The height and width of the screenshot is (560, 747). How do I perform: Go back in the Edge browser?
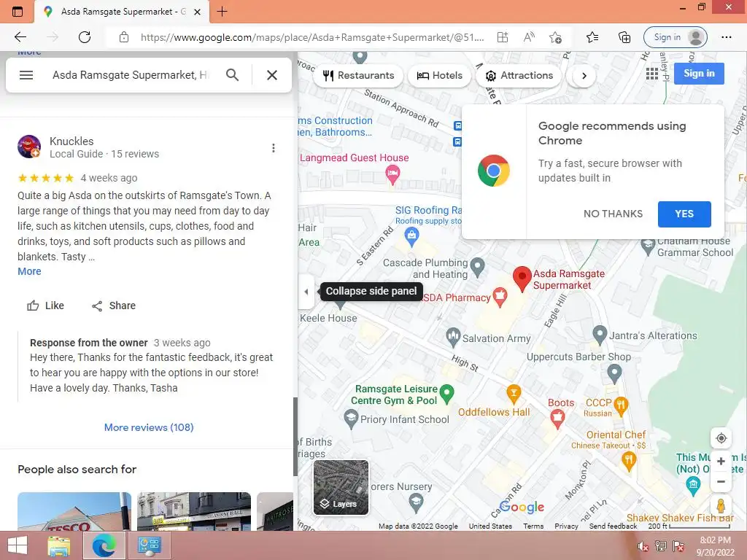pos(20,37)
